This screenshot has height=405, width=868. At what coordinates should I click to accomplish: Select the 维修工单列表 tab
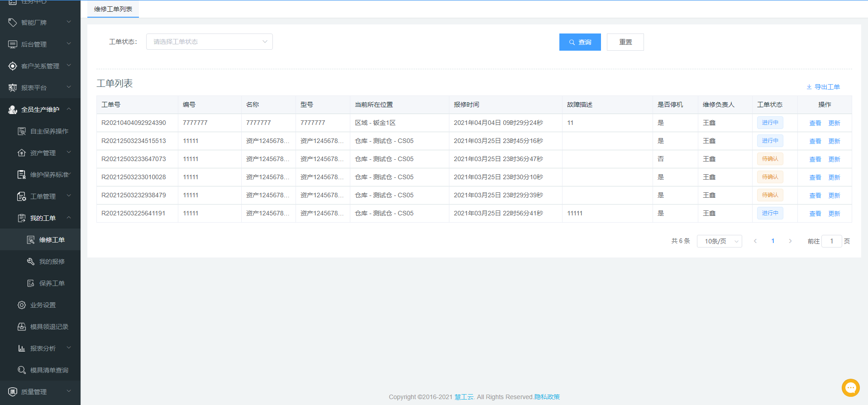coord(113,9)
